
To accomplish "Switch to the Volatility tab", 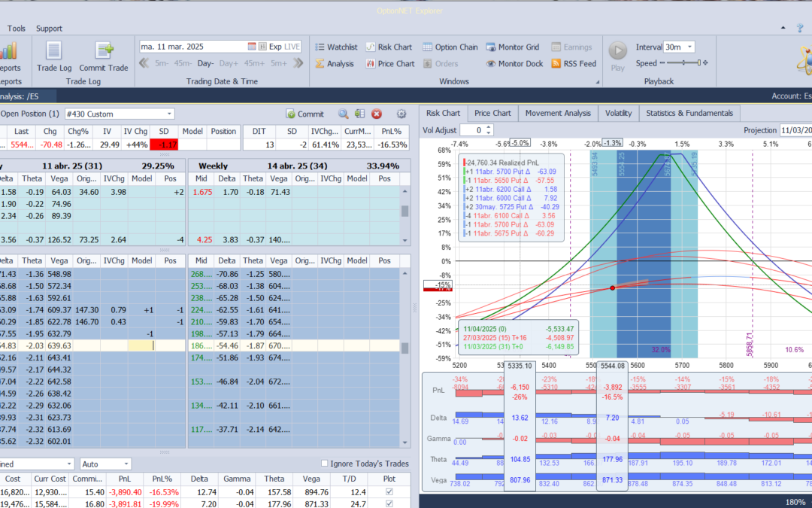I will pyautogui.click(x=618, y=113).
